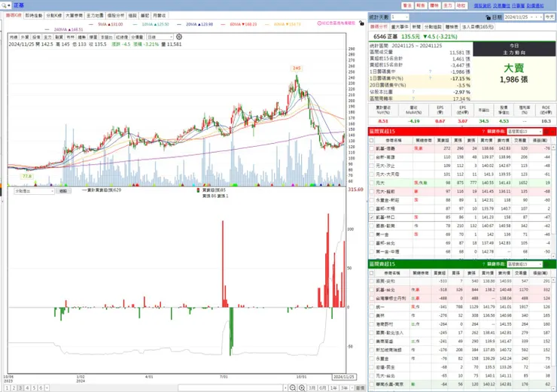Switch to 即時進動 tab
557x392 pixels.
pyautogui.click(x=34, y=16)
